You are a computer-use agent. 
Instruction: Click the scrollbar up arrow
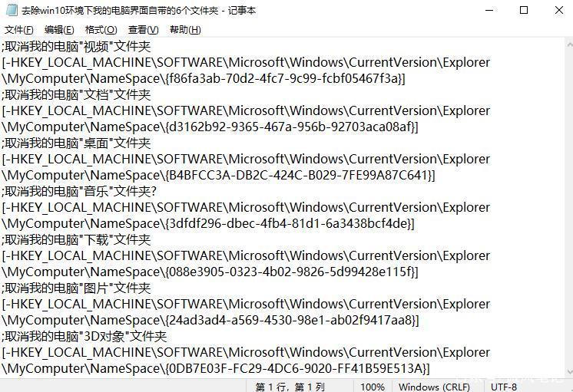click(x=569, y=44)
